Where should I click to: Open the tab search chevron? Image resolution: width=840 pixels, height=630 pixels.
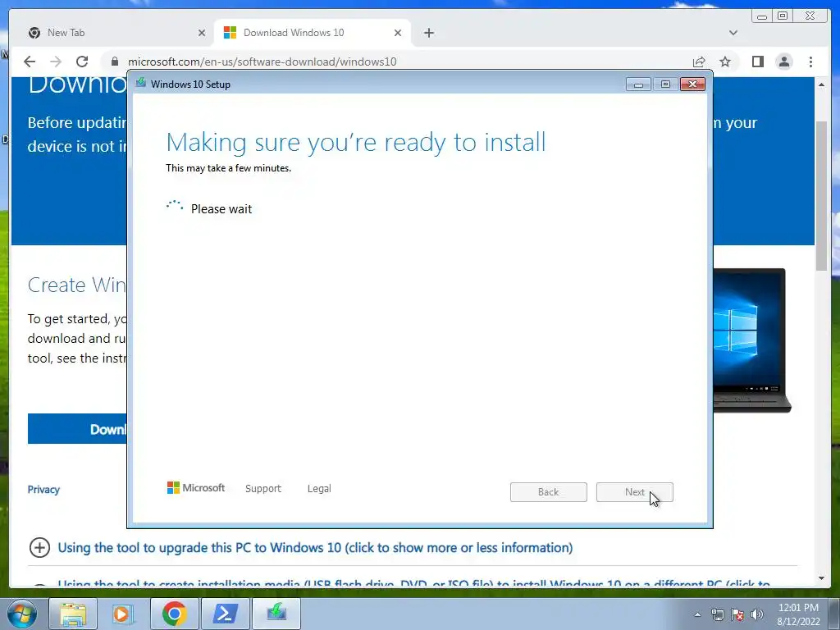(x=733, y=33)
